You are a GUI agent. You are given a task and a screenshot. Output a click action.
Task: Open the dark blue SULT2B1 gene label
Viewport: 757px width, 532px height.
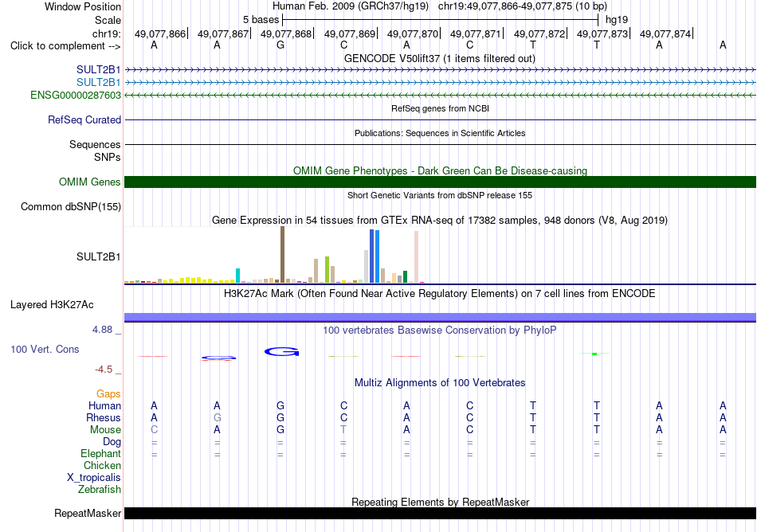tap(99, 69)
